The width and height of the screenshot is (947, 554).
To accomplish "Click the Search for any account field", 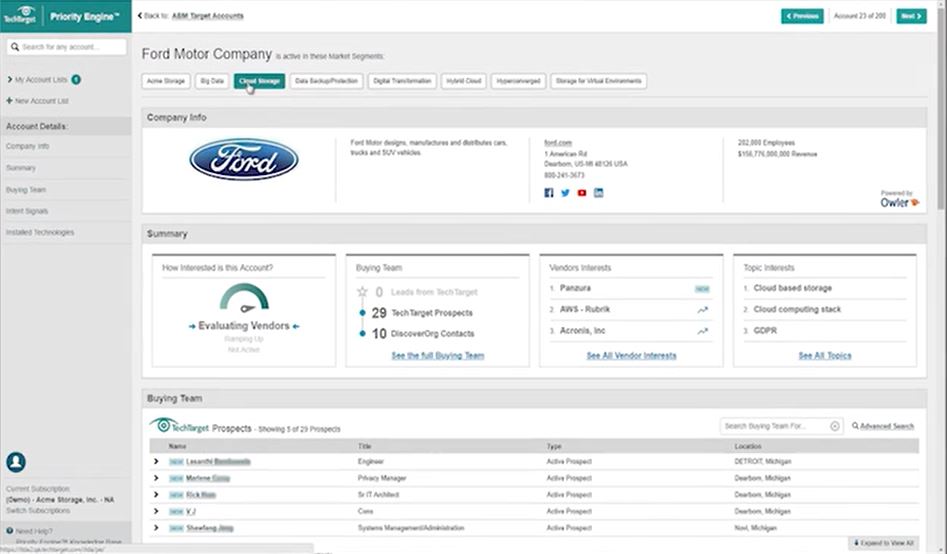I will pyautogui.click(x=72, y=47).
